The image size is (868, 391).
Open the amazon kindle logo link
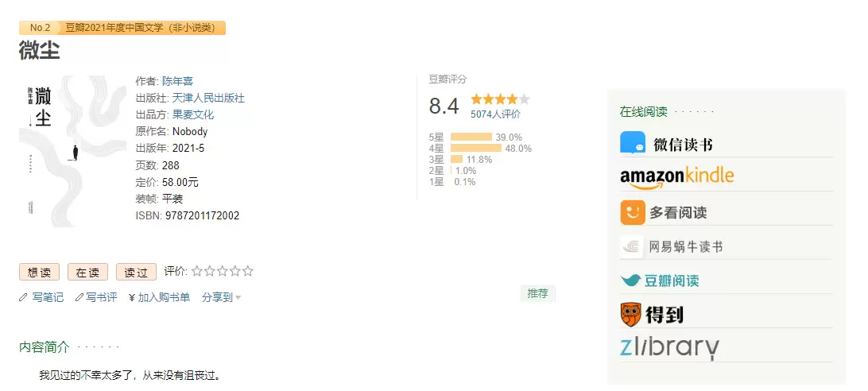676,176
